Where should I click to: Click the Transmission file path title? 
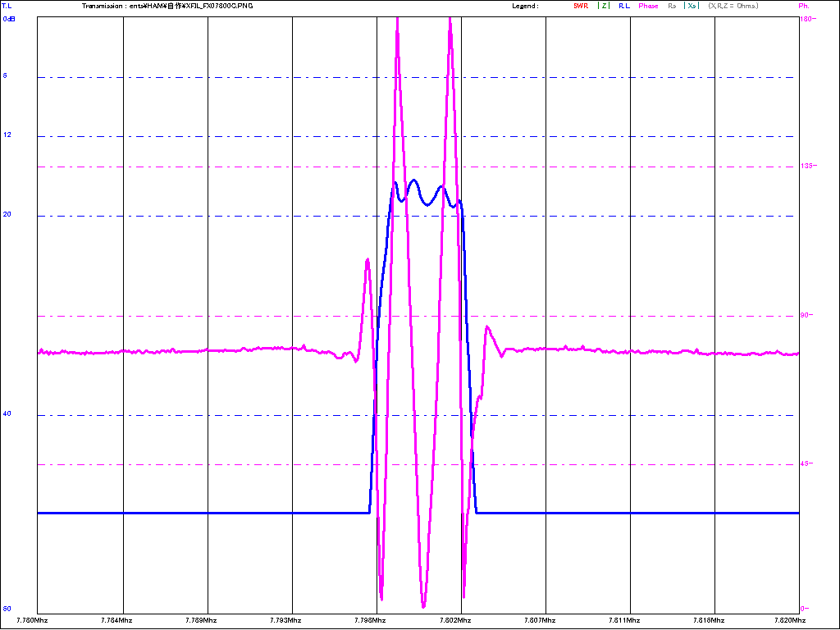pos(167,6)
